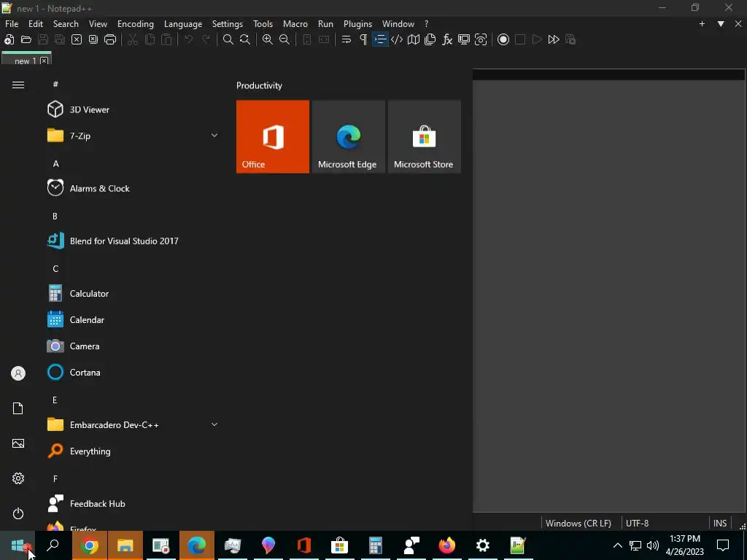Toggle INS insert mode in the status bar

click(x=720, y=523)
